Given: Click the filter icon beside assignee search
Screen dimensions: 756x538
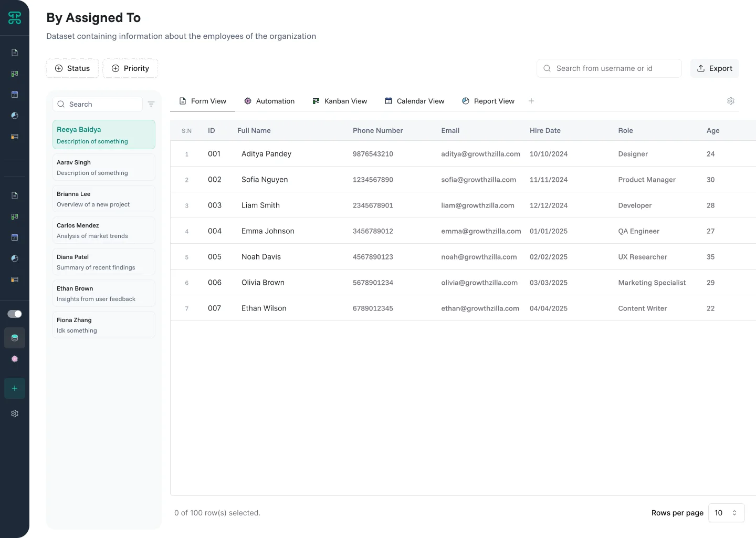Looking at the screenshot, I should coord(151,104).
